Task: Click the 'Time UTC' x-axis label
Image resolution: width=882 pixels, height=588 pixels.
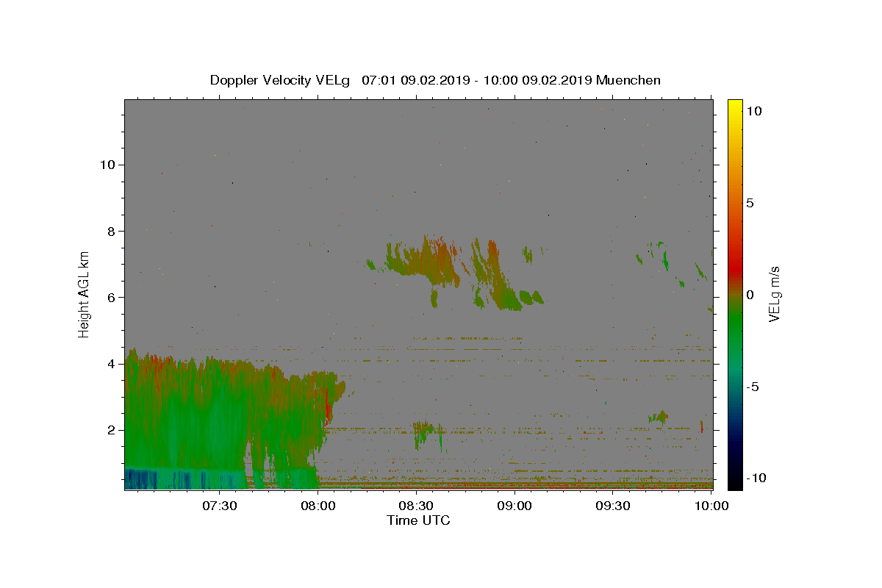Action: pyautogui.click(x=418, y=520)
